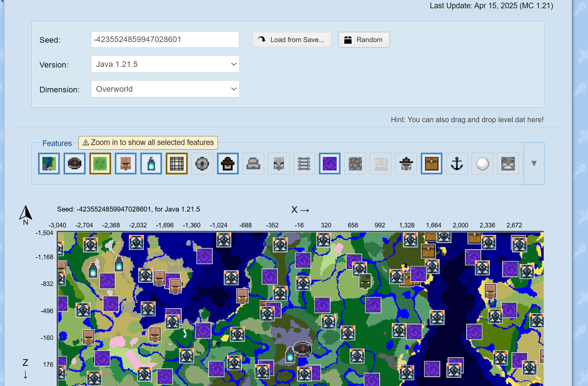Viewport: 588px width, 386px height.
Task: Expand the features list with the arrow
Action: tap(534, 164)
